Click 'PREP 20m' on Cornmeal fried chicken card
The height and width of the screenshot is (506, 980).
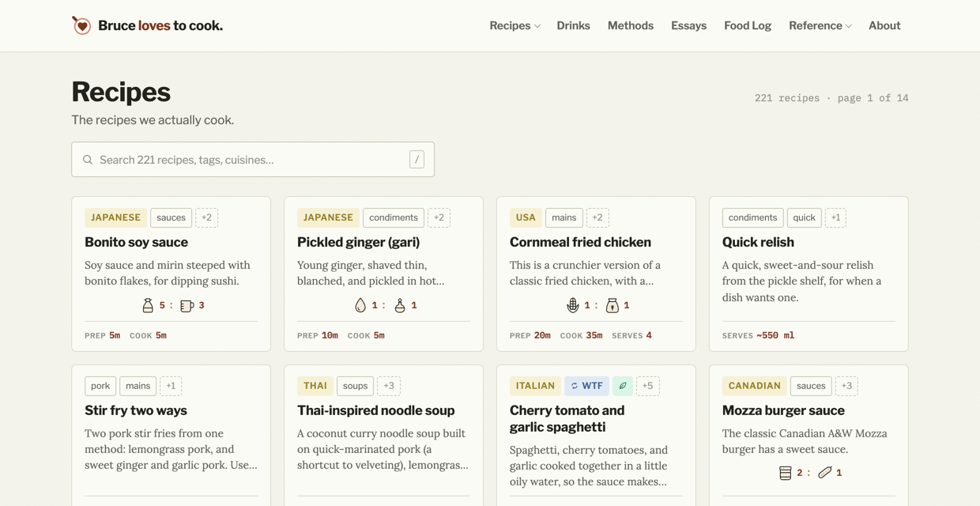[x=530, y=335]
